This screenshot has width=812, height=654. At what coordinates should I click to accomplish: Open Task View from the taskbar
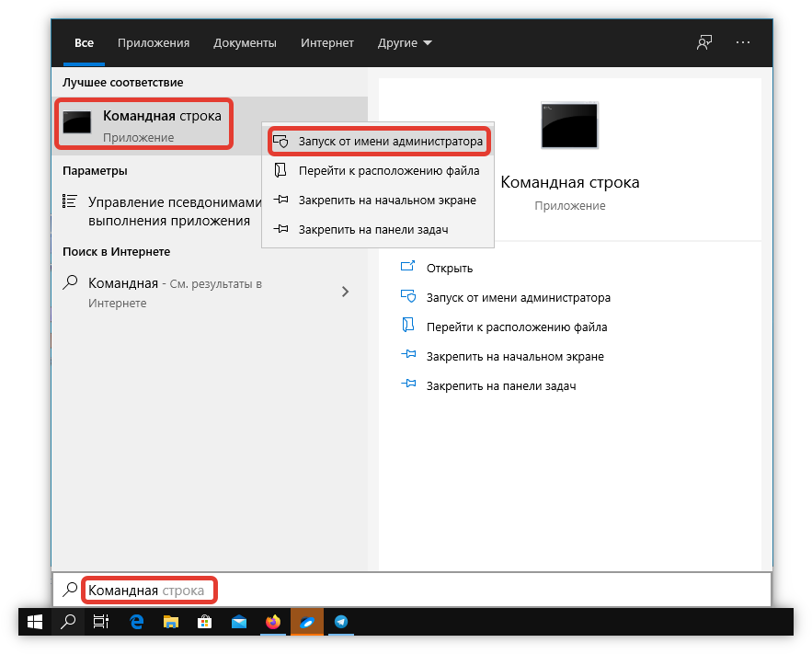point(100,622)
